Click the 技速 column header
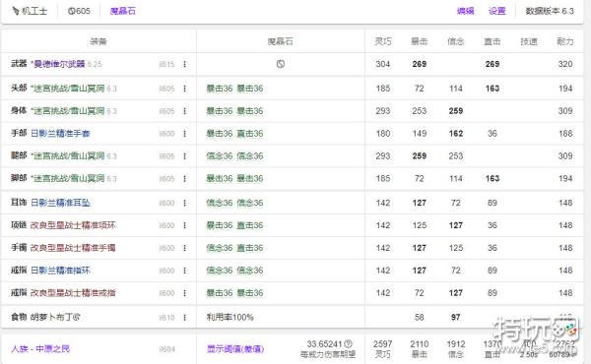 [x=529, y=41]
